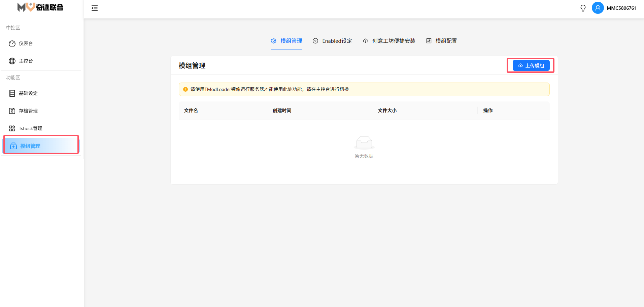Screen dimensions: 644x307
Task: Click the 存档管理 save icon
Action: [x=12, y=111]
